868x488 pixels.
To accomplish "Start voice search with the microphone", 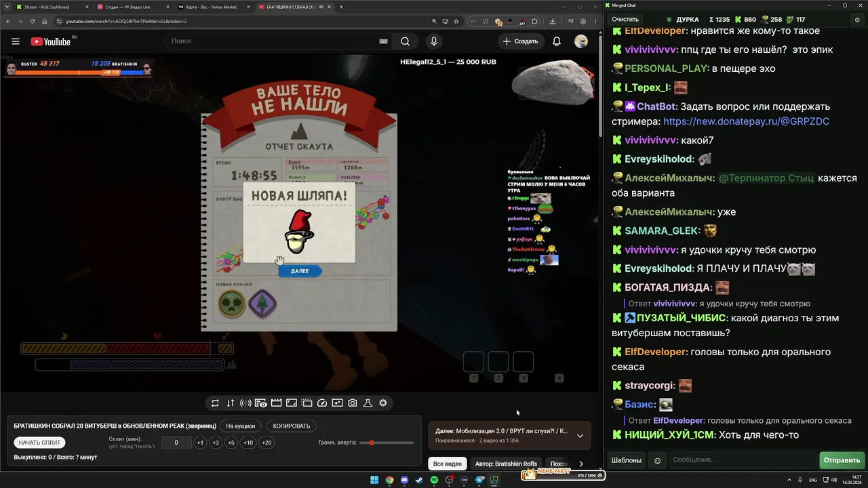I will coord(435,41).
